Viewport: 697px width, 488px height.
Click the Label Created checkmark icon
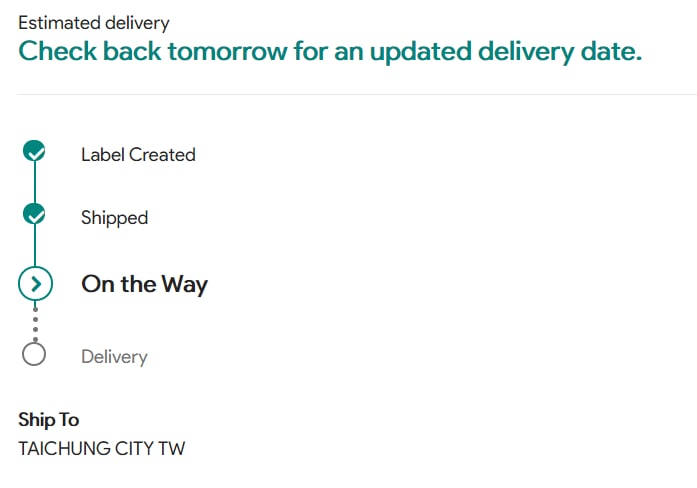34,151
